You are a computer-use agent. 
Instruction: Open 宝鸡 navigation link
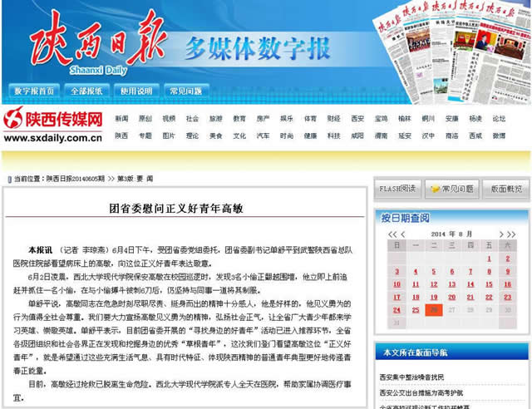click(x=381, y=118)
